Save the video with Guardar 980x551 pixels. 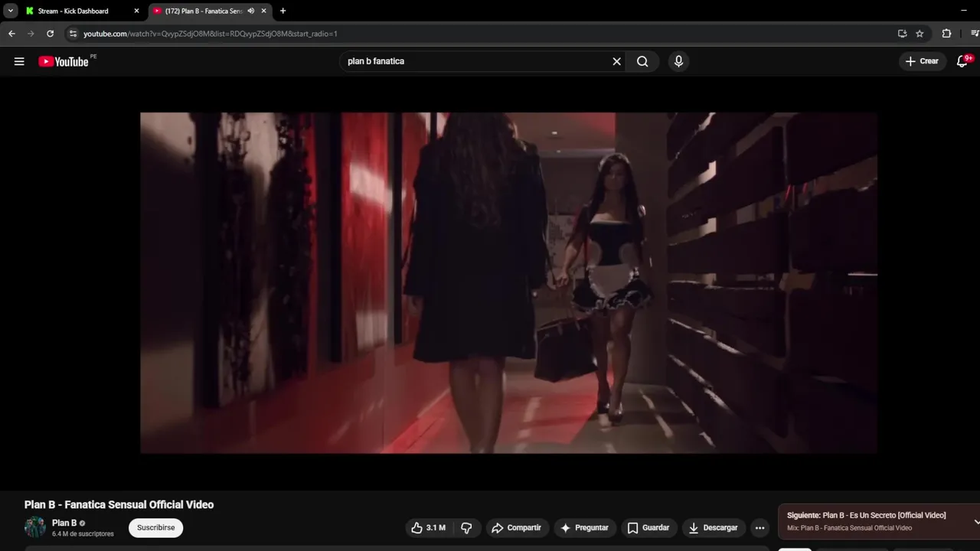[648, 528]
